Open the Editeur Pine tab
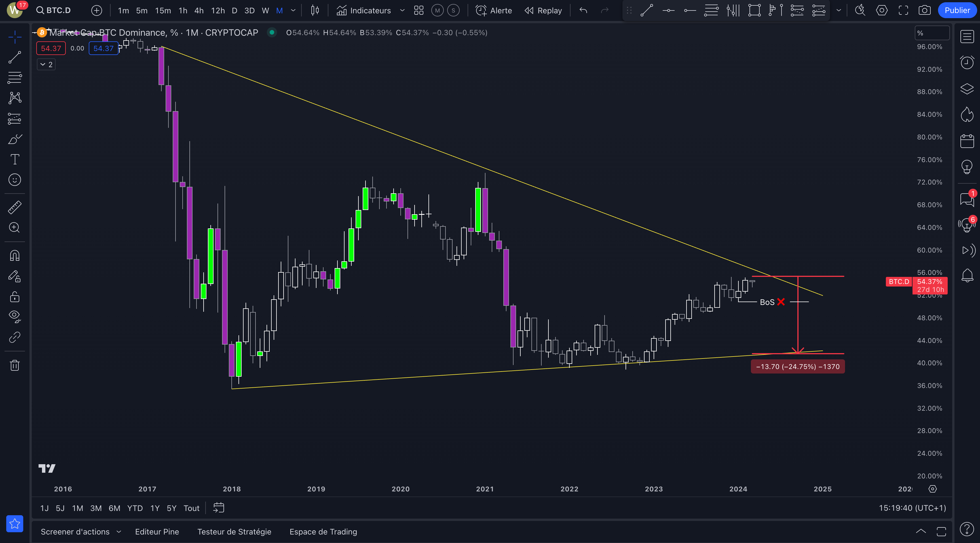The width and height of the screenshot is (980, 543). pos(157,532)
